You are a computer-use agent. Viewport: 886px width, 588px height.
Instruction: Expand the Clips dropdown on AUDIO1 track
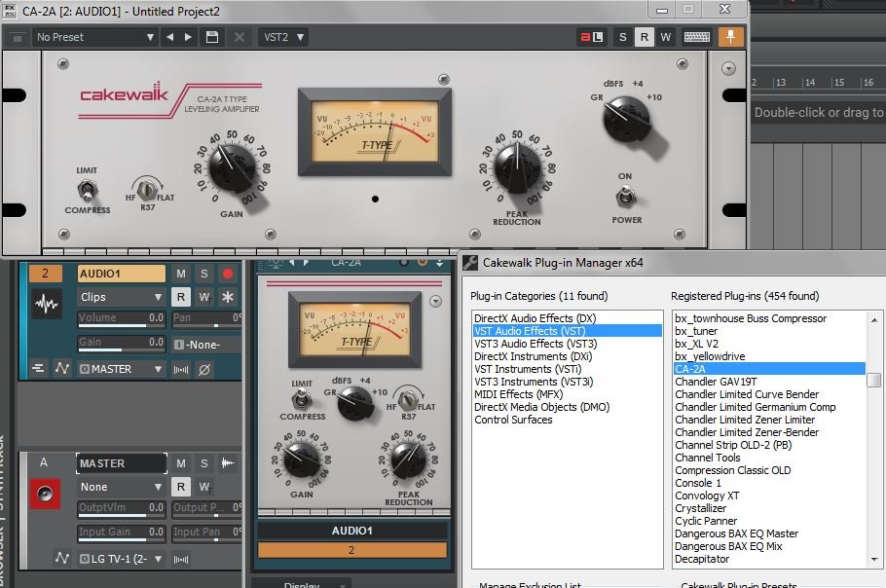click(121, 297)
